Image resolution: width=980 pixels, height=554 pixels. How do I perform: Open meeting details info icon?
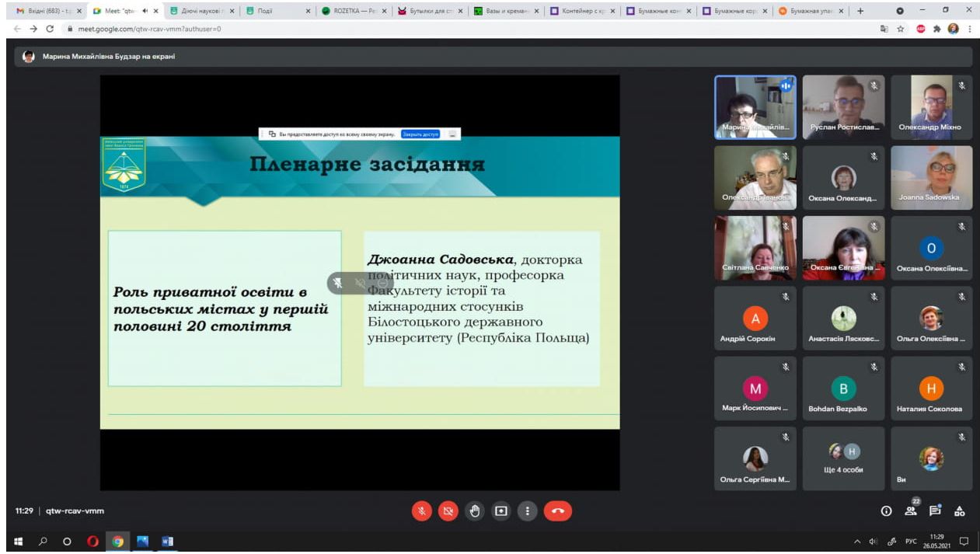pyautogui.click(x=886, y=510)
